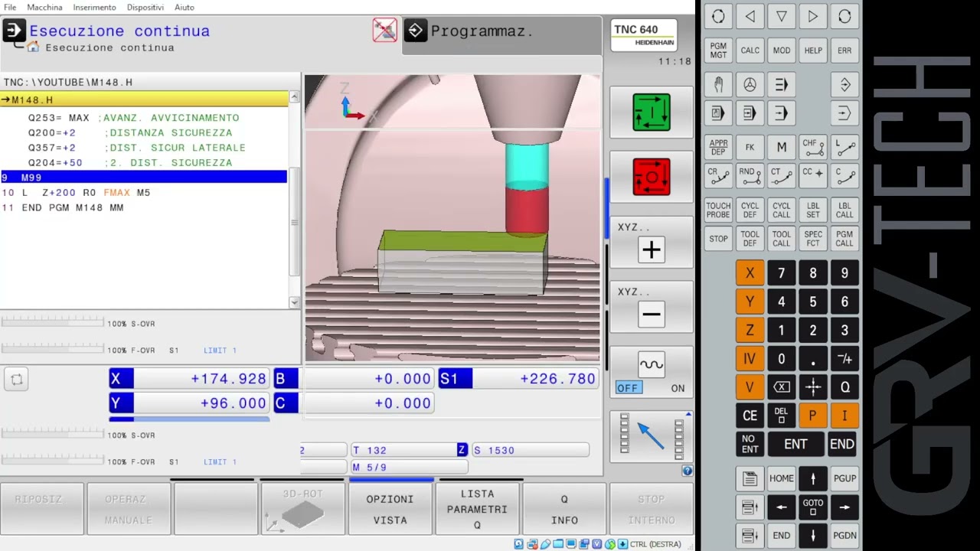This screenshot has height=551, width=980.
Task: Click the down triangle key at top of keypad
Action: [781, 16]
